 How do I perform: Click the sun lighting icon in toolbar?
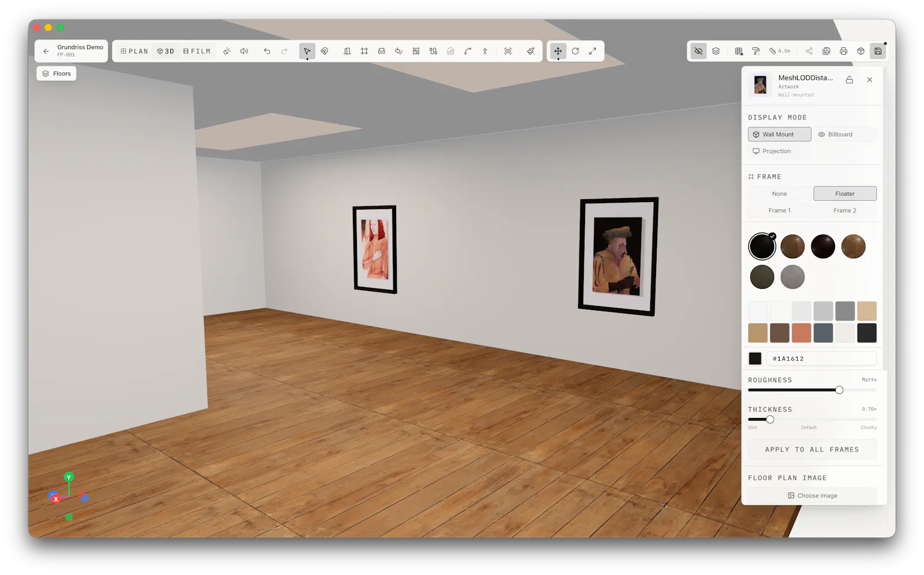coord(227,51)
